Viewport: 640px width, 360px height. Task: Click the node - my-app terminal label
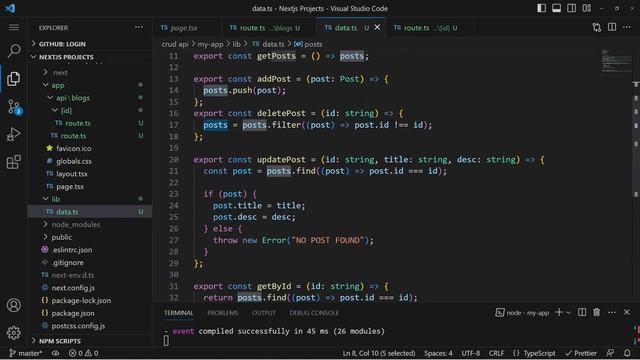click(522, 313)
